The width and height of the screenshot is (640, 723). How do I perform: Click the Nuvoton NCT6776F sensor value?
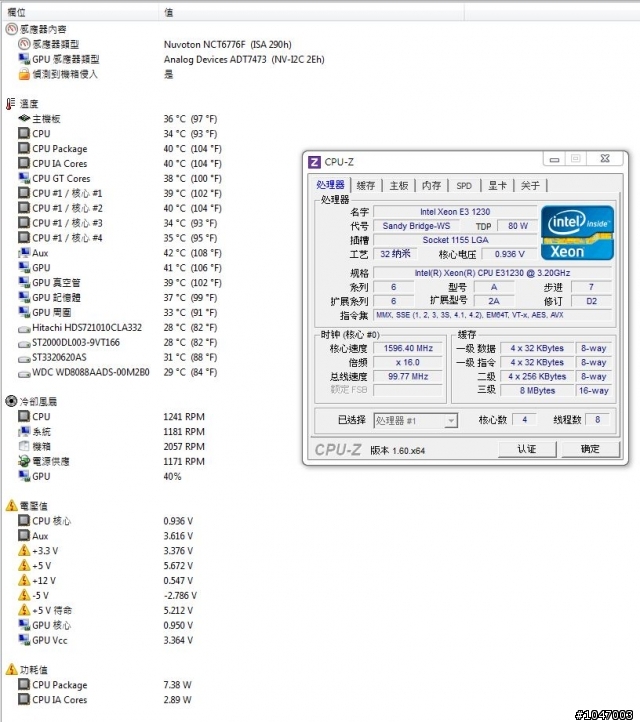227,44
